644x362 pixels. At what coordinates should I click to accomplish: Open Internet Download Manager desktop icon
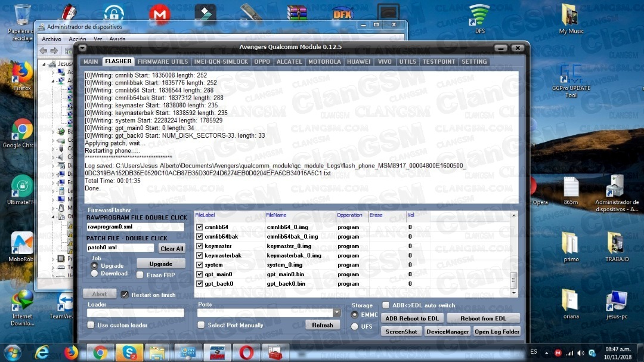(22, 308)
